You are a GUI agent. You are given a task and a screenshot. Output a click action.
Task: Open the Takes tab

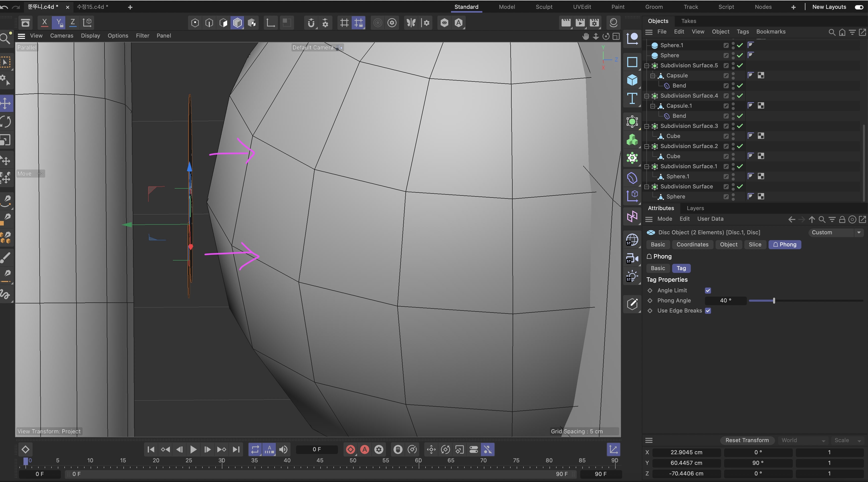688,21
